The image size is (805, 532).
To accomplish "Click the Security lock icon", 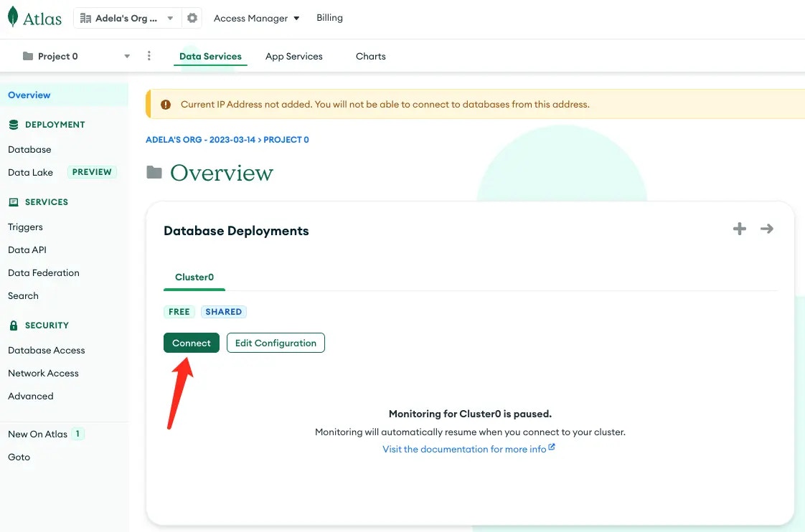I will pyautogui.click(x=14, y=326).
